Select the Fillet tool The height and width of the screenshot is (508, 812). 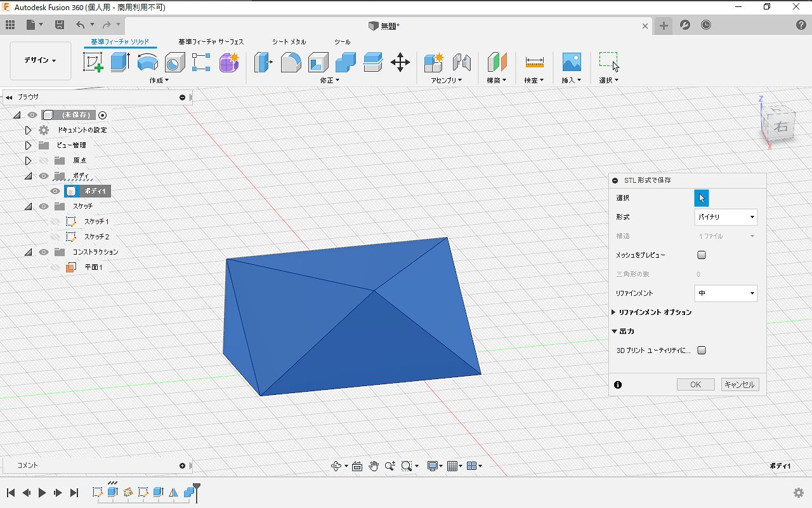291,62
